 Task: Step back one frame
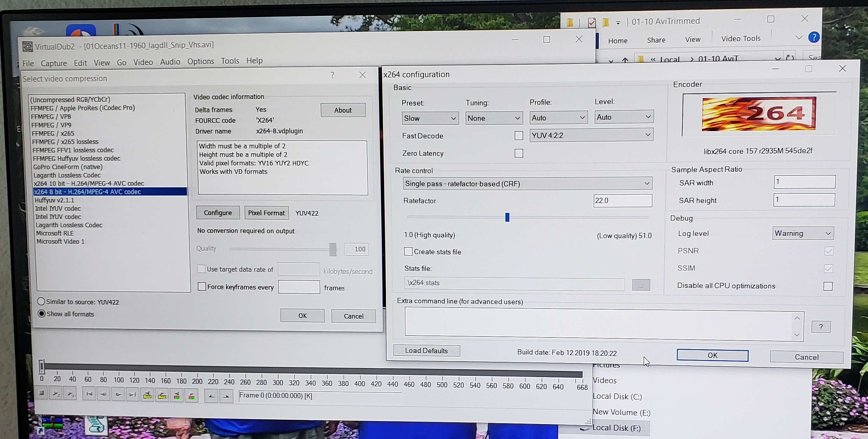click(x=104, y=394)
